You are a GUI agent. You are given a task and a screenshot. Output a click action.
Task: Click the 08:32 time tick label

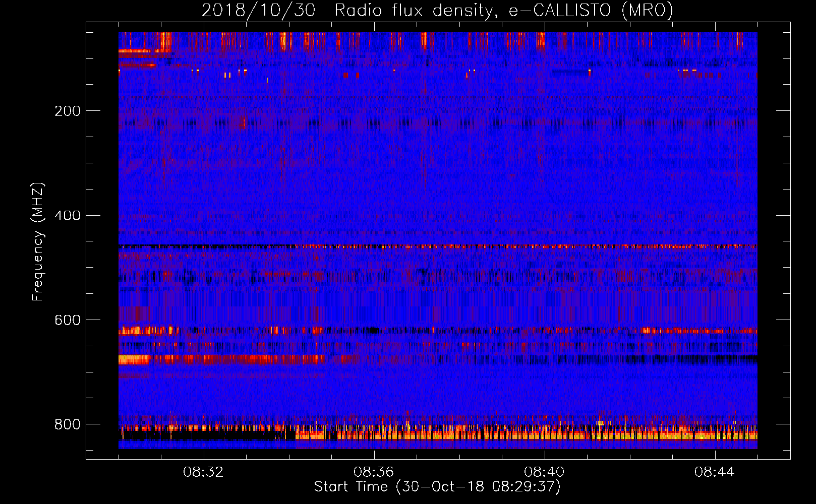[x=203, y=472]
